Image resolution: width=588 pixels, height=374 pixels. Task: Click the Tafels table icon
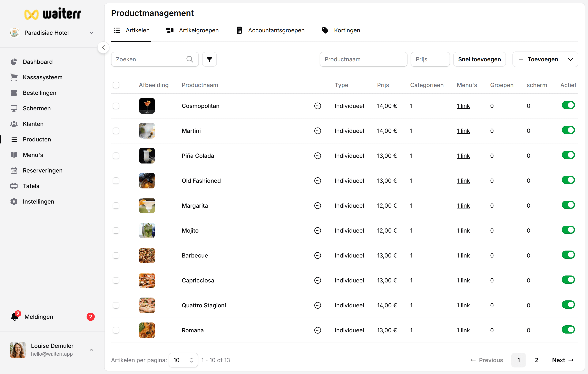pos(14,186)
